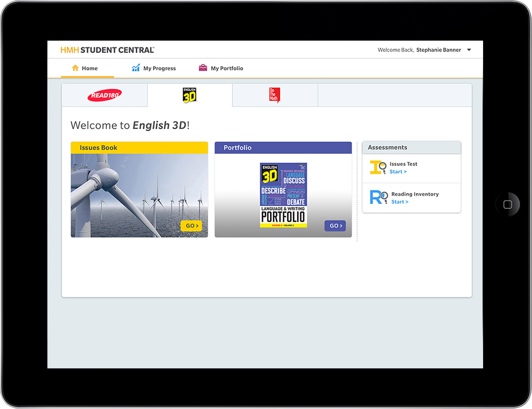Select the English 3D program tab

tap(190, 95)
